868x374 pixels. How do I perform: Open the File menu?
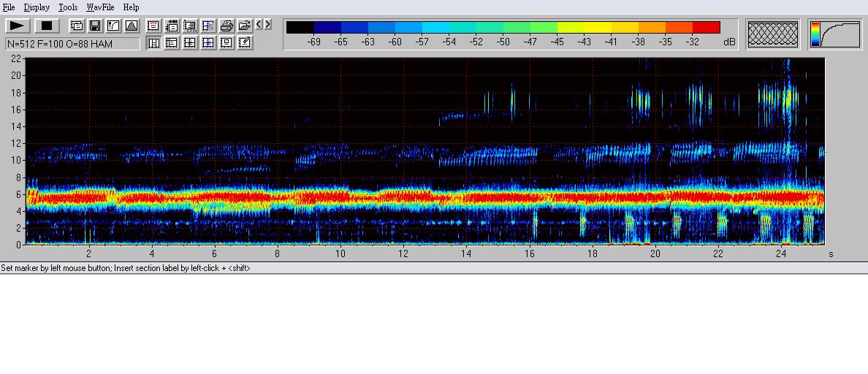pos(9,7)
